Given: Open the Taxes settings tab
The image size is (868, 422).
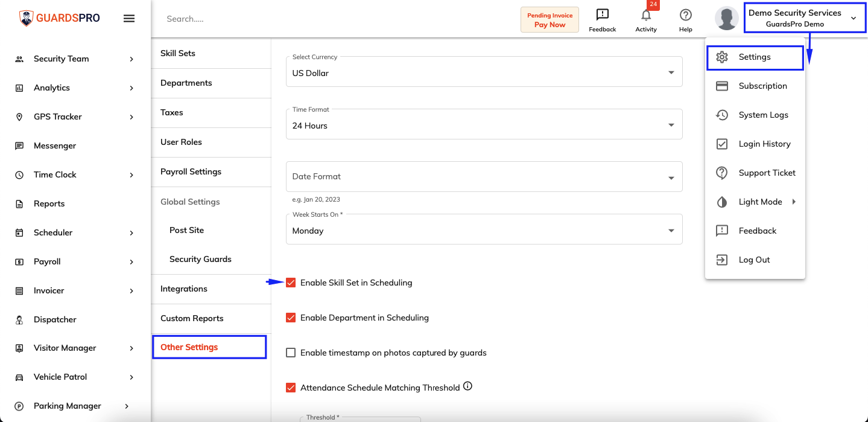Looking at the screenshot, I should click(211, 112).
